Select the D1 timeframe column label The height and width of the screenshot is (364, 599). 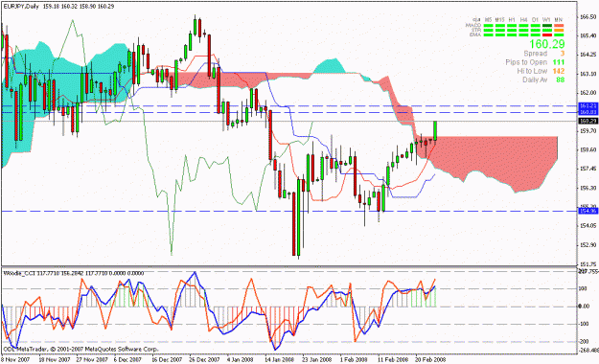tap(535, 19)
